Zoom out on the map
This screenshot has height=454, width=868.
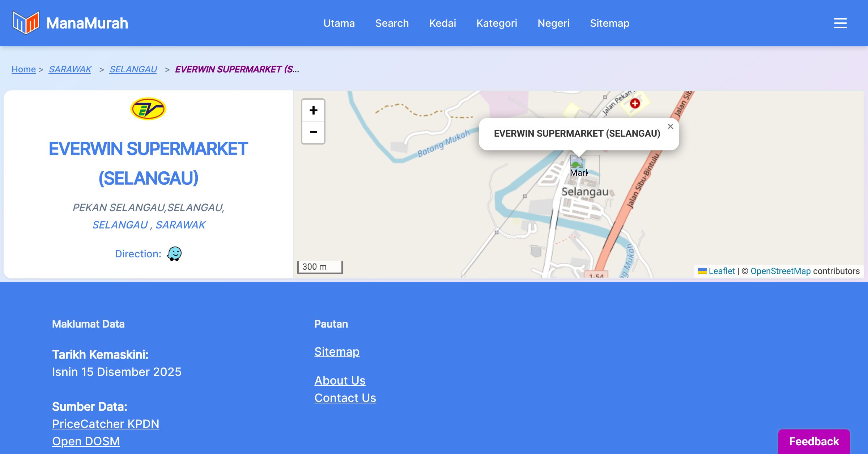click(x=313, y=132)
